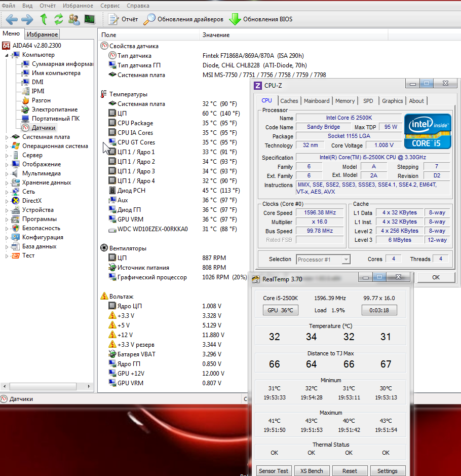Expand the Системная плата tree node
461x476 pixels.
(x=7, y=137)
